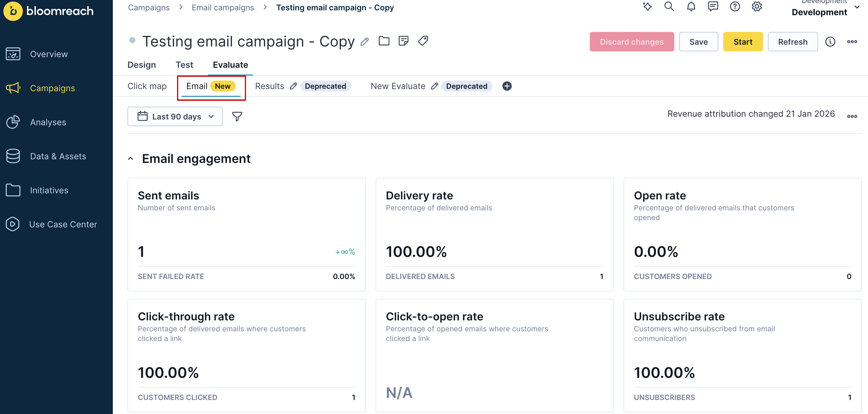
Task: Click the Discard changes button
Action: pos(631,42)
